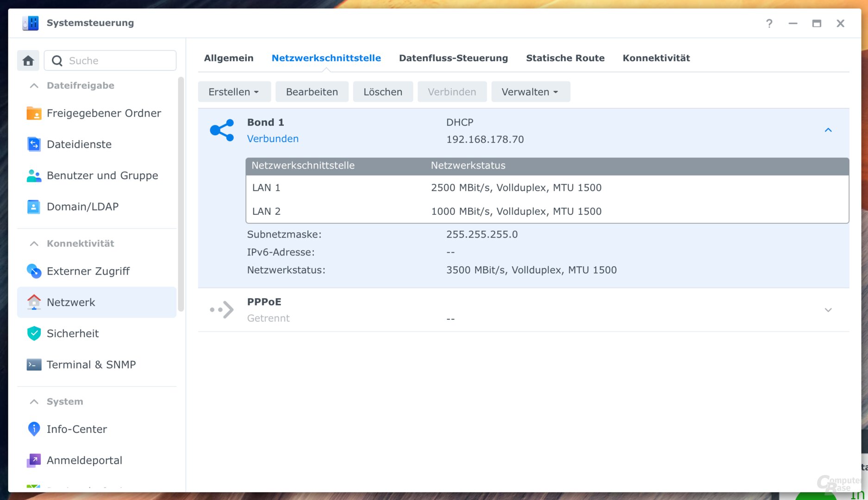This screenshot has height=500, width=868.
Task: Open Info-Center via its info icon
Action: pos(34,429)
